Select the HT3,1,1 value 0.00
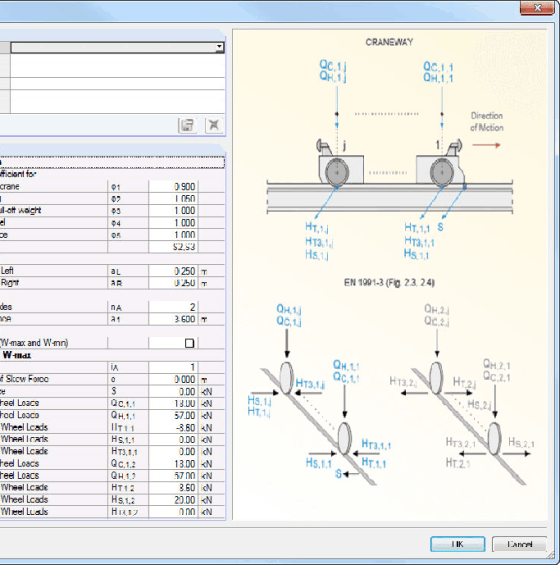560x565 pixels. pos(173,451)
